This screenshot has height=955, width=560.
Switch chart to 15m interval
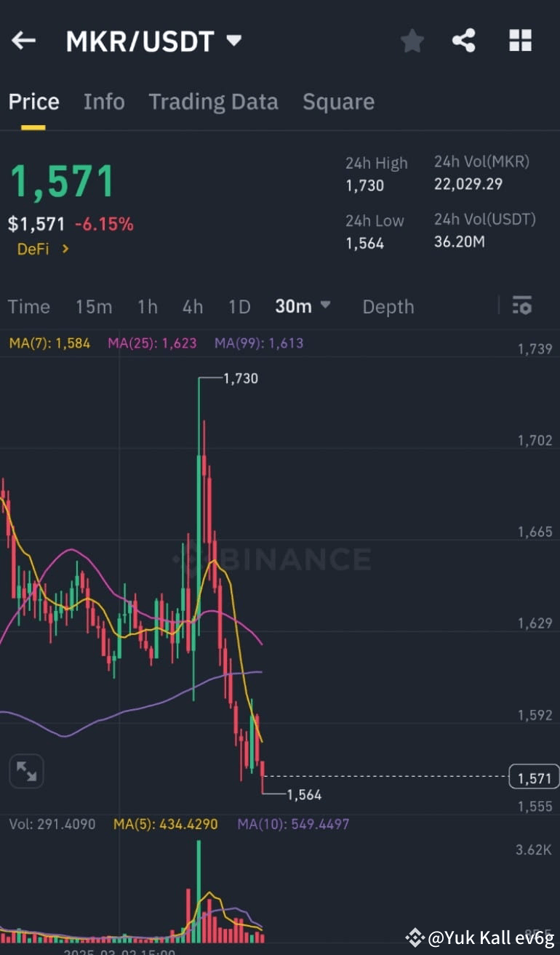[93, 306]
